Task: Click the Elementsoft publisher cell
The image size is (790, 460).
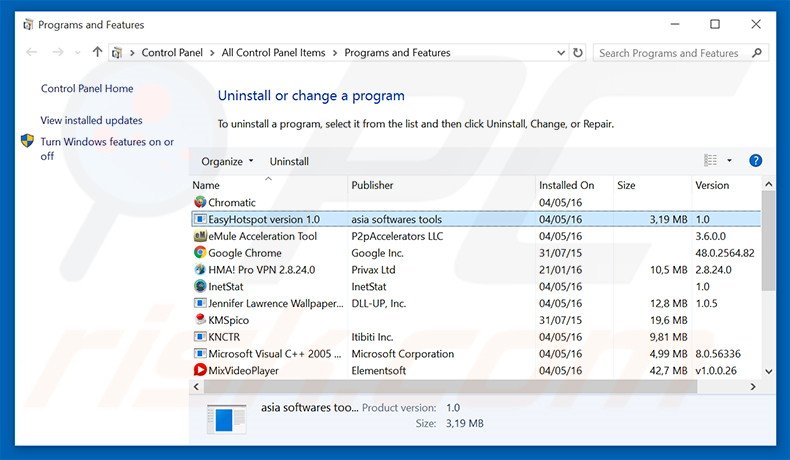Action: pos(378,370)
